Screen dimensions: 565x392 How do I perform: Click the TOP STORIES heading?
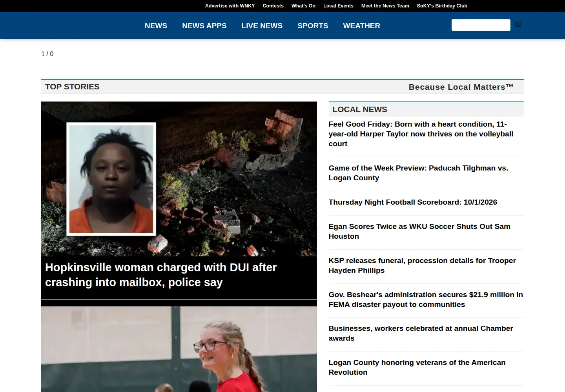click(x=72, y=87)
